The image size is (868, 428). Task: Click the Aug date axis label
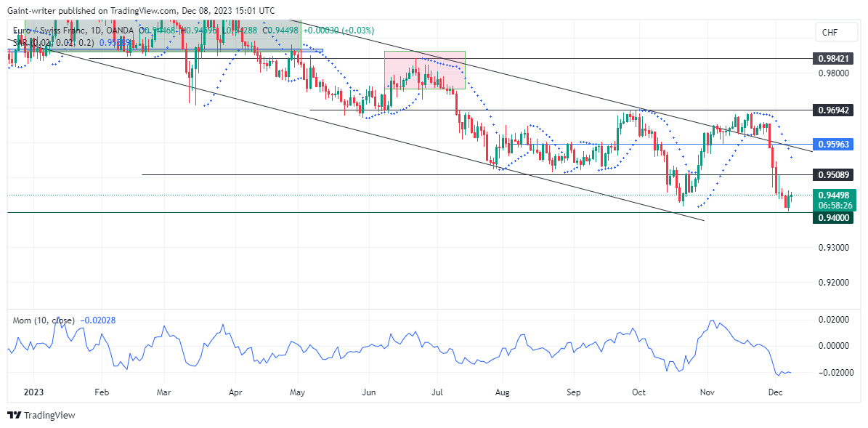502,391
